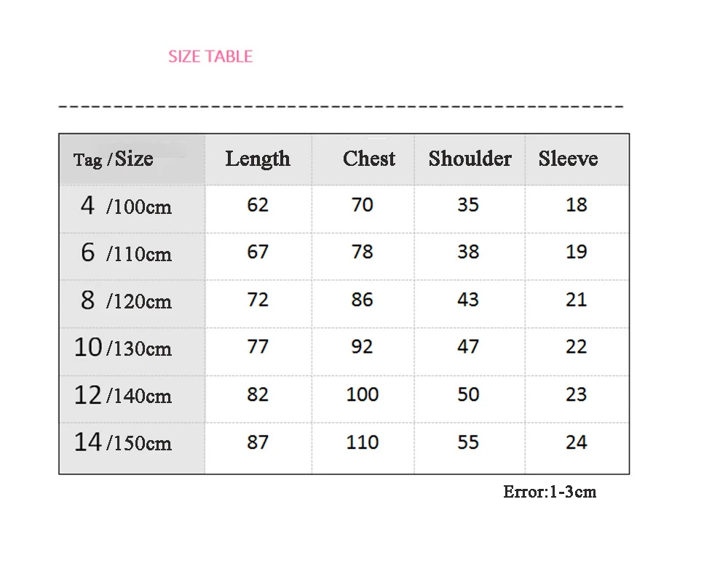Select the Shoulder column header
728x582 pixels.
tap(470, 159)
